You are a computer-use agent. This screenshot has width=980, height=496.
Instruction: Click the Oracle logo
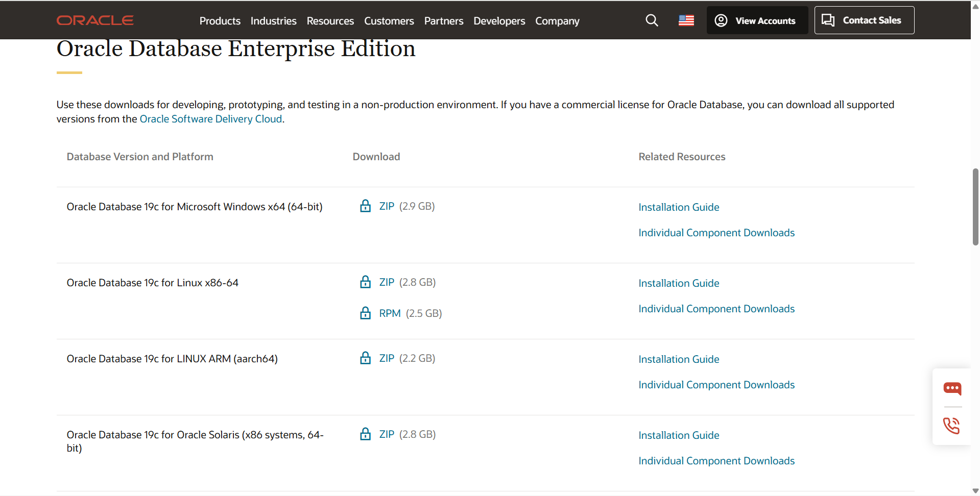(x=95, y=20)
